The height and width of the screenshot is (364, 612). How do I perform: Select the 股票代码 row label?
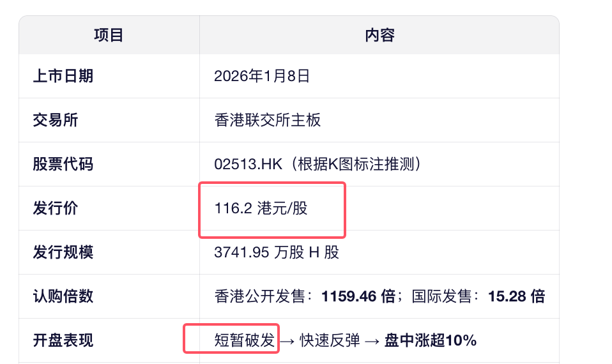click(63, 164)
